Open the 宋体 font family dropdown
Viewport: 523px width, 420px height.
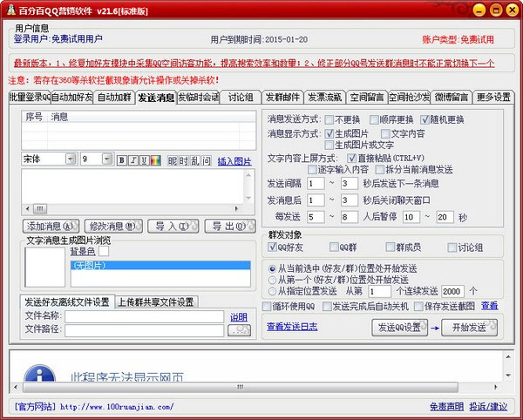tap(70, 159)
